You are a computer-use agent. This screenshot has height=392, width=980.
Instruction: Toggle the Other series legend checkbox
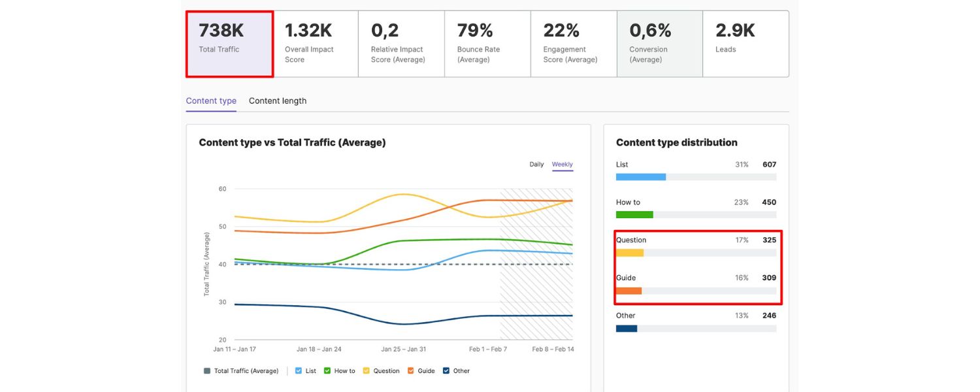point(446,371)
